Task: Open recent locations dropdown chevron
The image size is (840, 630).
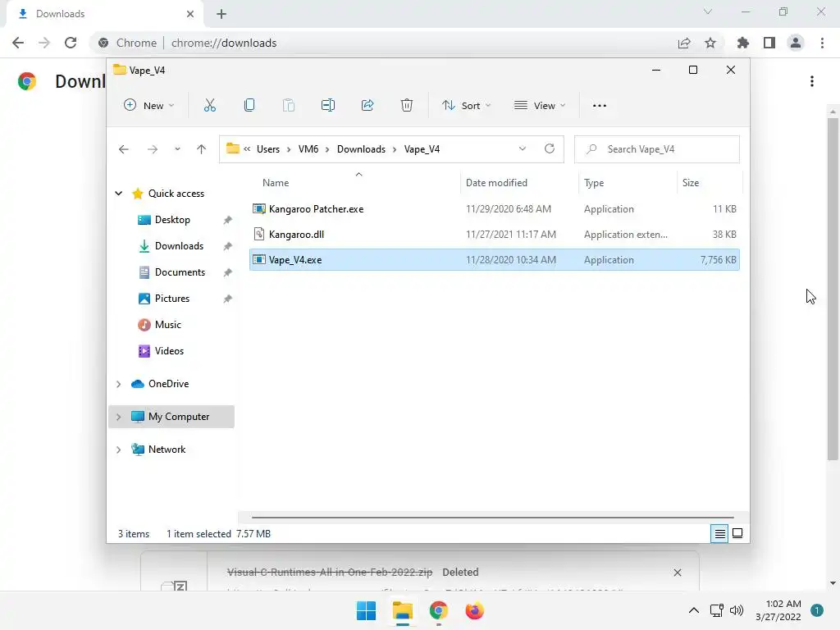Action: [177, 149]
